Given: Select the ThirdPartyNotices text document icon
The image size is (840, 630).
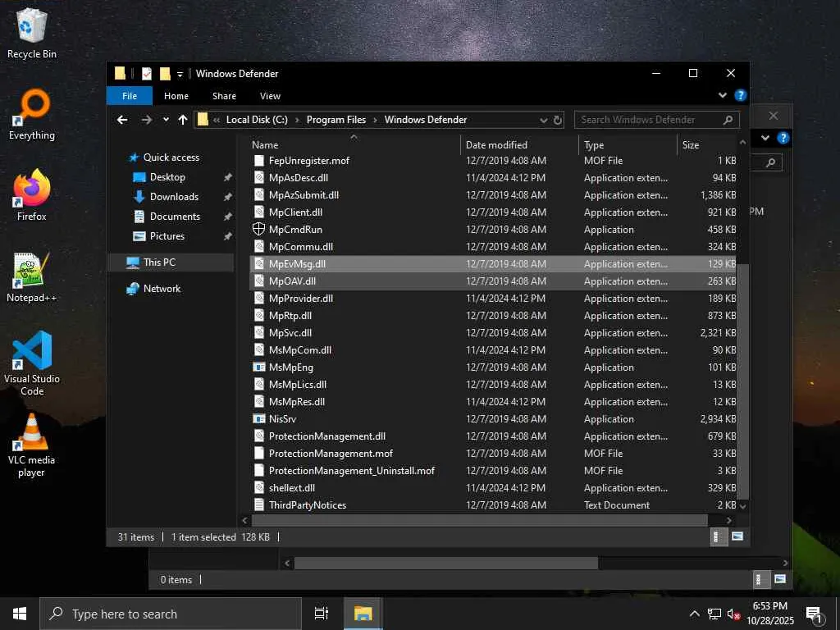Looking at the screenshot, I should 258,504.
